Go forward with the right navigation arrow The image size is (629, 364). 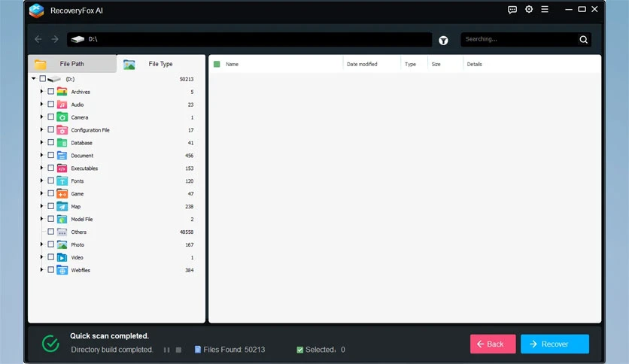[55, 39]
